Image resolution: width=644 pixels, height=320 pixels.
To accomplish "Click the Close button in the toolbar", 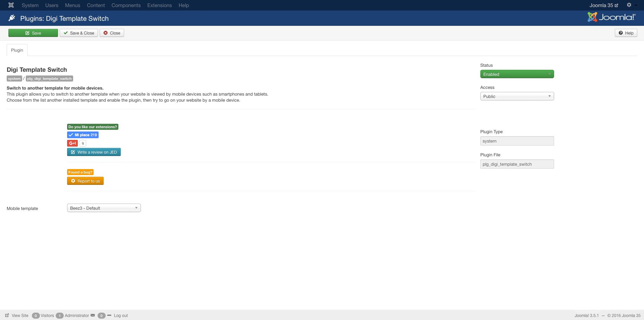I will tap(112, 33).
